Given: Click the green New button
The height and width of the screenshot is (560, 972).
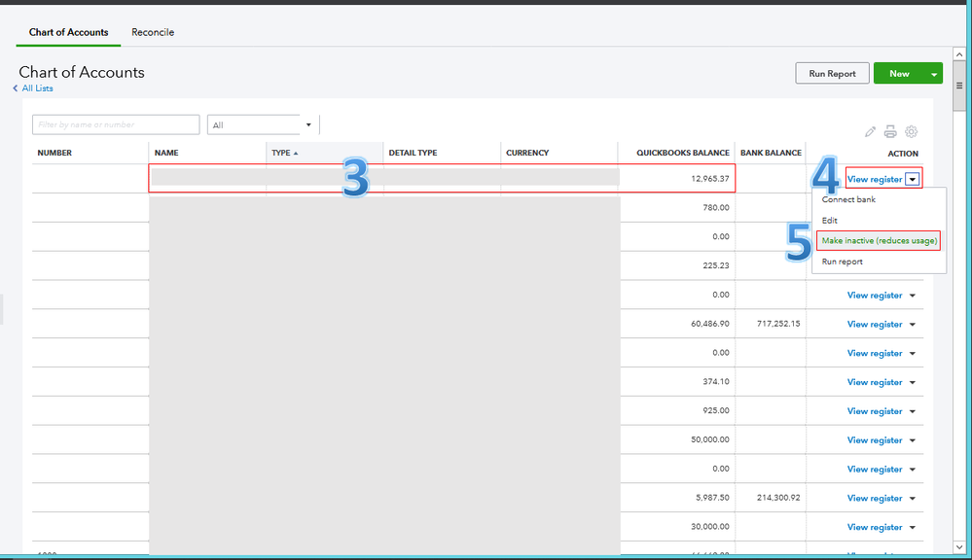Looking at the screenshot, I should (x=899, y=74).
